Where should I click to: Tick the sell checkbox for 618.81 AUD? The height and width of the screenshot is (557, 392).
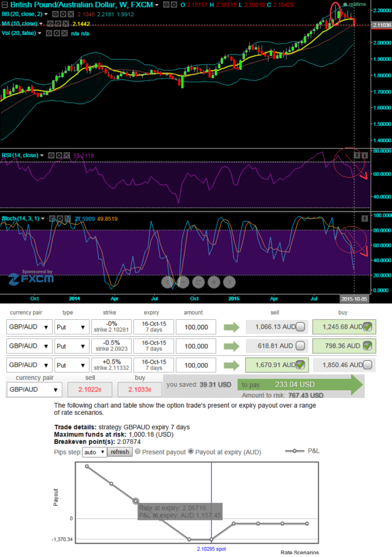pyautogui.click(x=300, y=346)
